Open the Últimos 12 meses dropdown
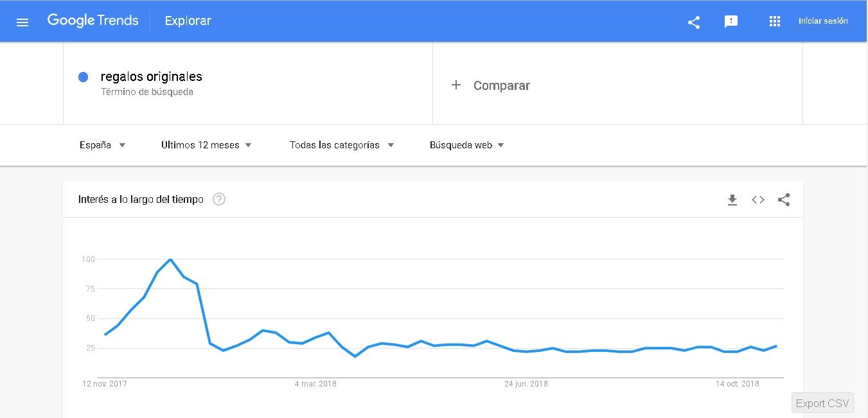Screen dimensions: 868x418 pyautogui.click(x=206, y=145)
